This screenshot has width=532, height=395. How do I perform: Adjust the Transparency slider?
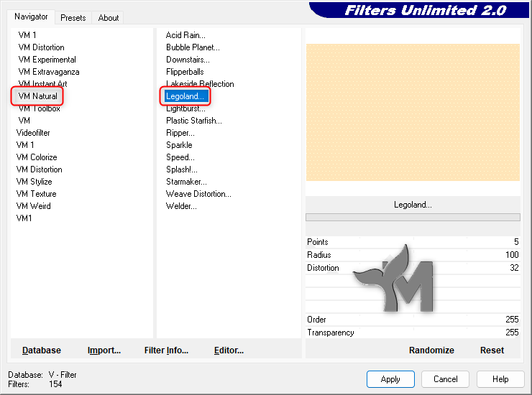413,333
